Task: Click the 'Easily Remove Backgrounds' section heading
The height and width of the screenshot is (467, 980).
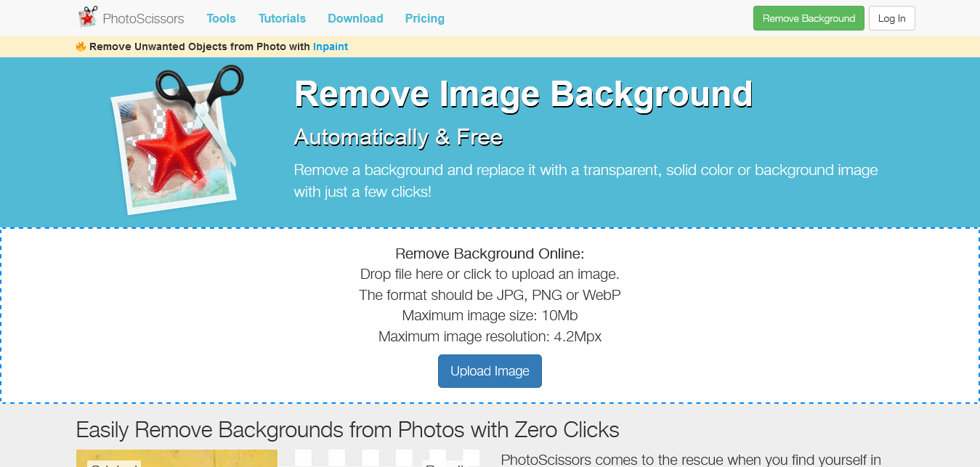Action: [x=348, y=430]
